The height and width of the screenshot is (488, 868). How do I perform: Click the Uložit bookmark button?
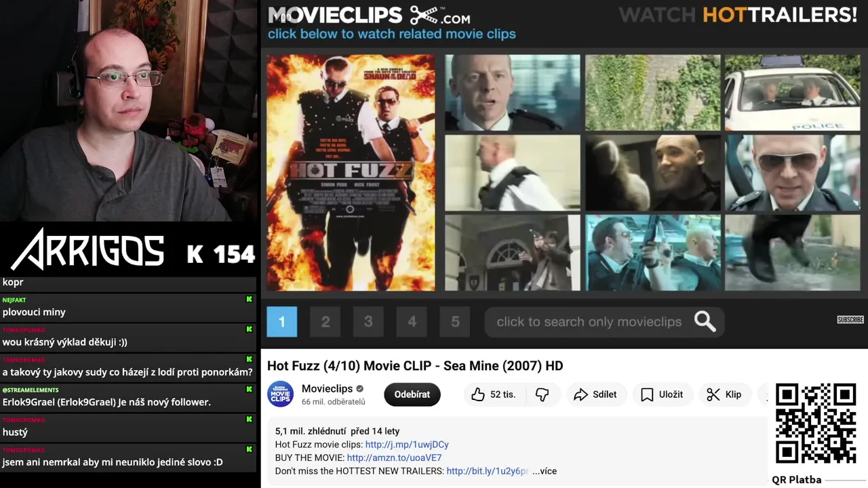(x=662, y=394)
